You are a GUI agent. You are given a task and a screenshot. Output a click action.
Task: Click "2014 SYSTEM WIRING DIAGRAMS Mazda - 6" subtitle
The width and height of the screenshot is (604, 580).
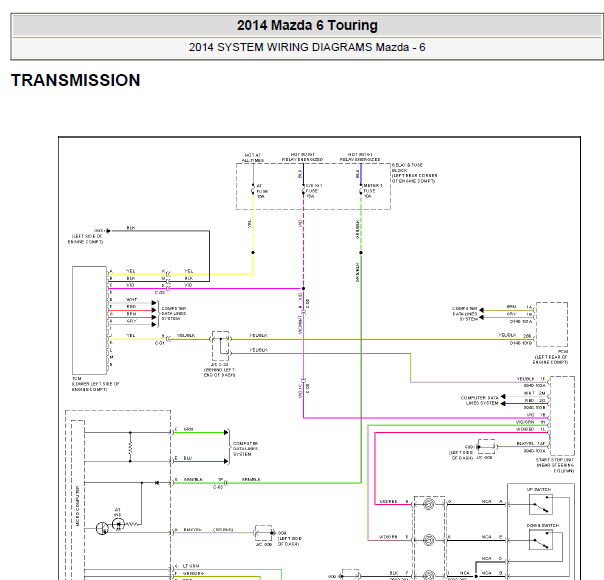tap(307, 47)
